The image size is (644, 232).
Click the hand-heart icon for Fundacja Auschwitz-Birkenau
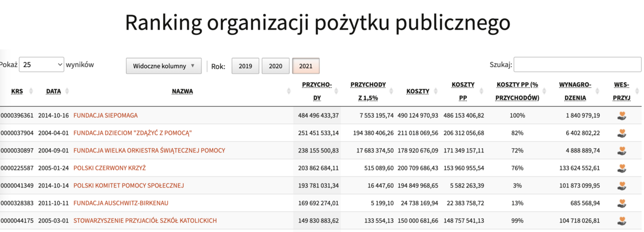click(622, 202)
